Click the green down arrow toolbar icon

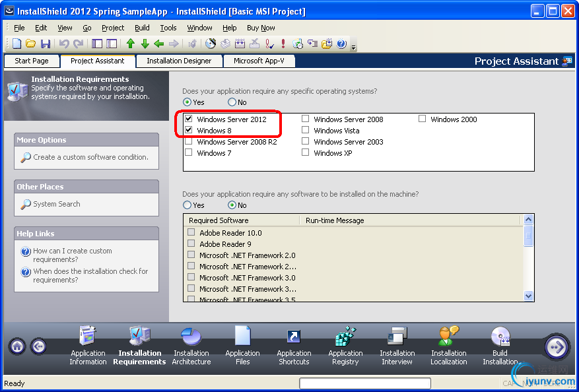click(x=145, y=44)
